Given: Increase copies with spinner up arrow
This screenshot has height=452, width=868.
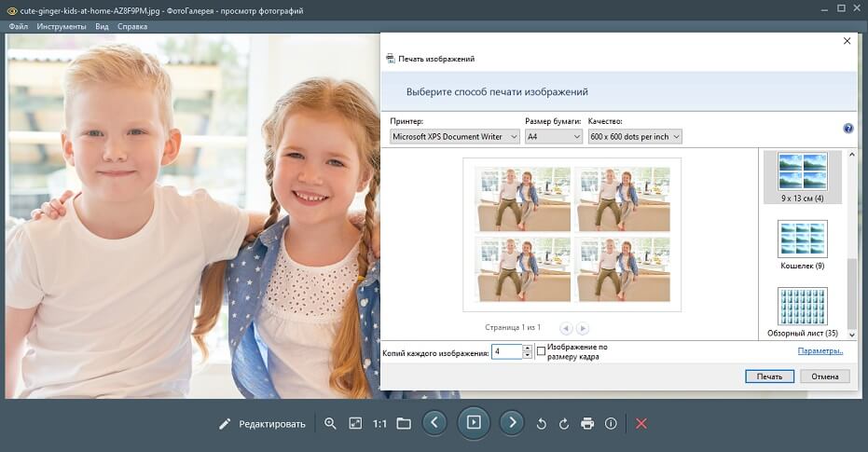Looking at the screenshot, I should (528, 348).
